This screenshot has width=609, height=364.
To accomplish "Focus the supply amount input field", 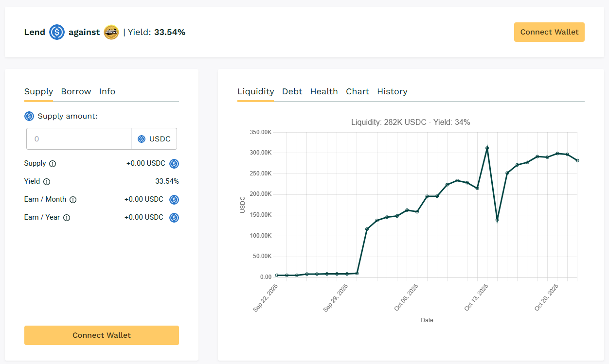I will click(79, 139).
